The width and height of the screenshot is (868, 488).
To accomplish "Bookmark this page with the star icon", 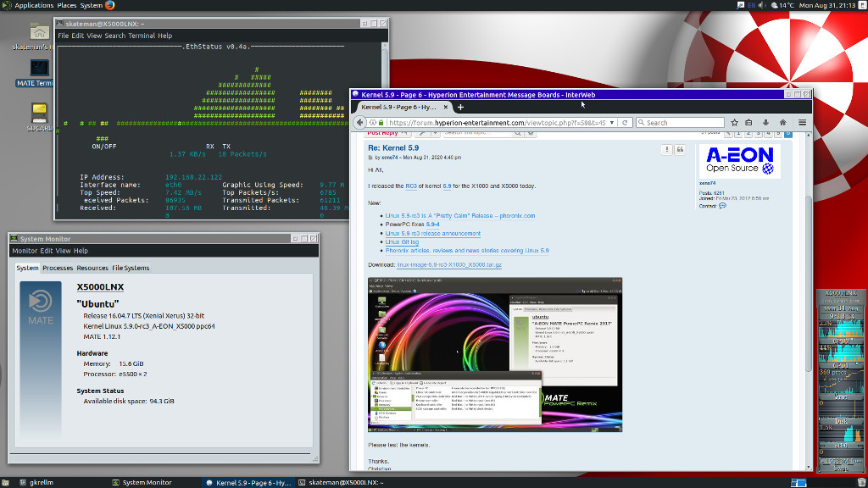I will (734, 123).
